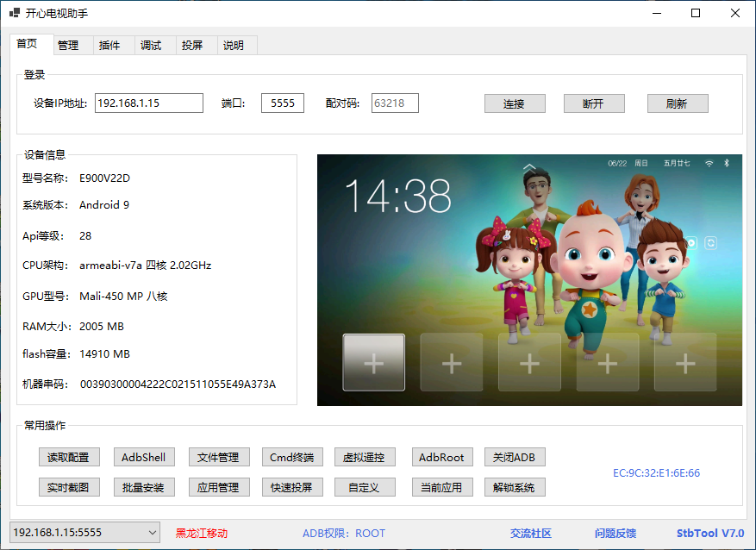Click the 批量安装 button
The height and width of the screenshot is (550, 756).
tap(144, 487)
